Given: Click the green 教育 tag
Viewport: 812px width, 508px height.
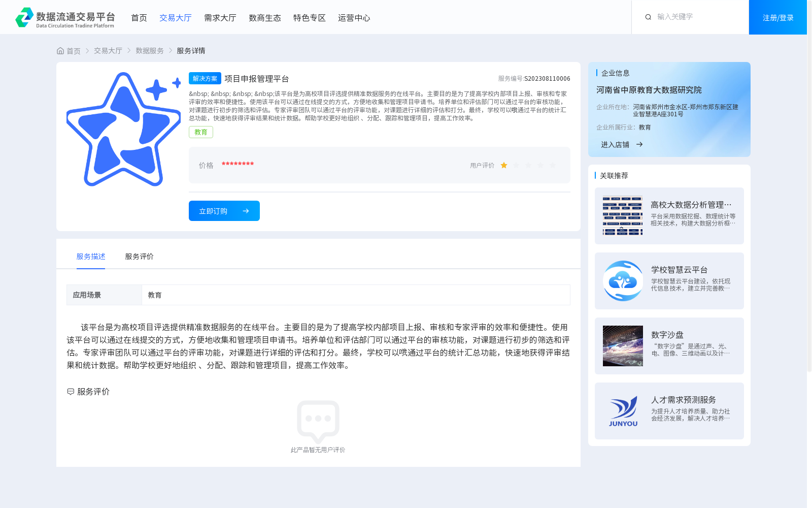Looking at the screenshot, I should pyautogui.click(x=201, y=132).
